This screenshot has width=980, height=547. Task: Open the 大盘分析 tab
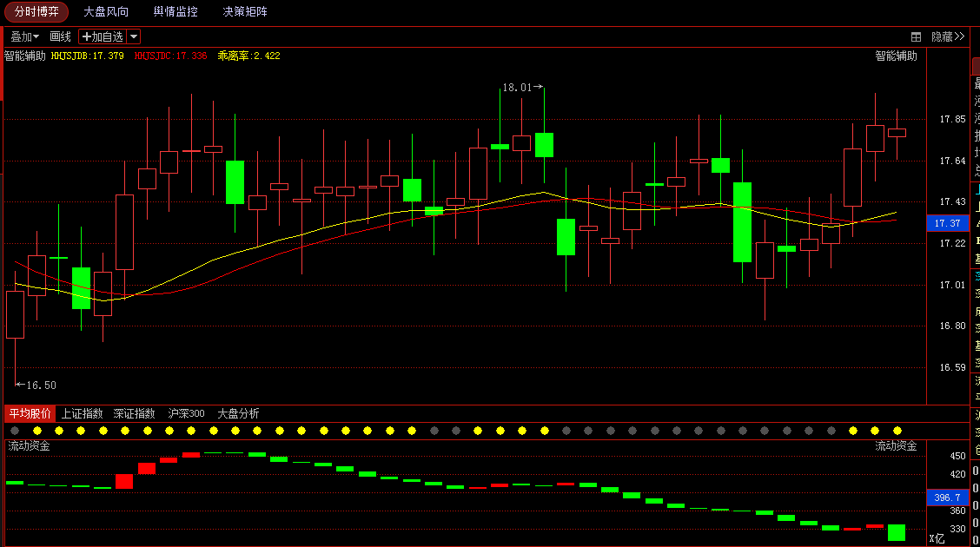click(238, 413)
